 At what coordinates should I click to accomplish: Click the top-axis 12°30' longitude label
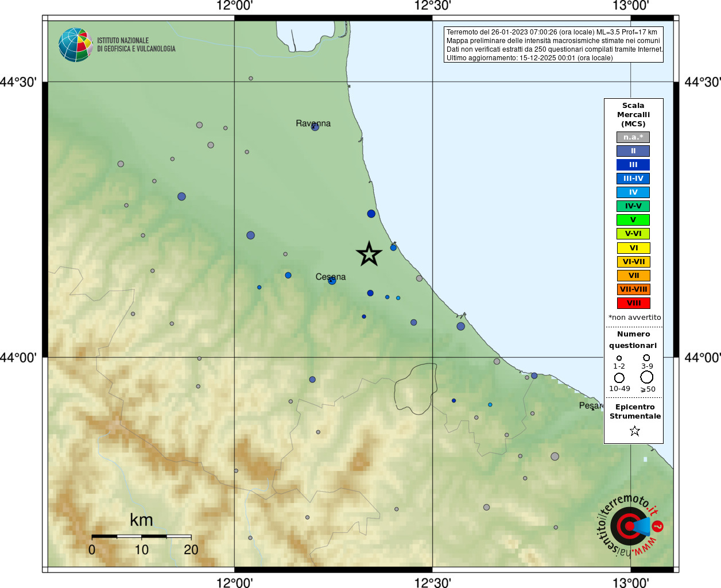point(433,6)
